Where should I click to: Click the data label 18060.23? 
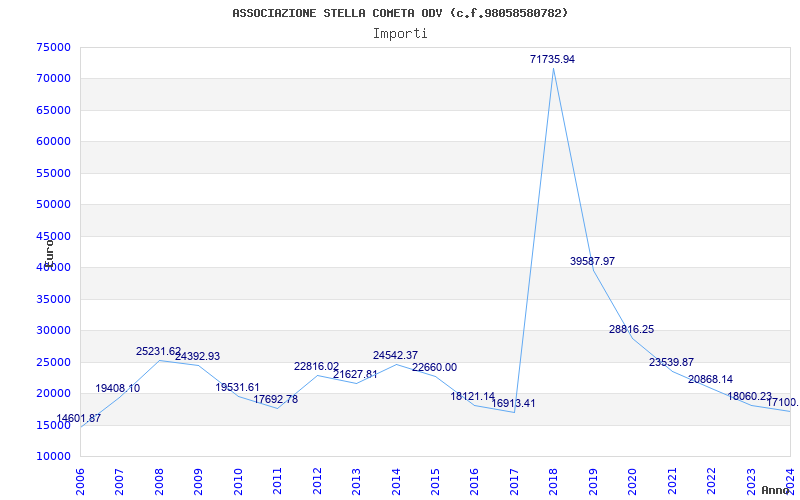749,396
